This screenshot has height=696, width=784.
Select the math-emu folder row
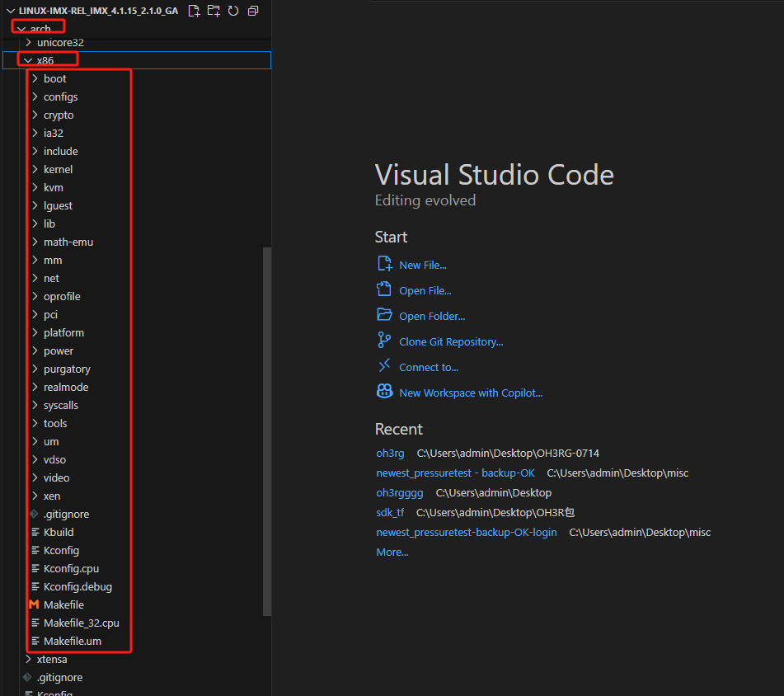(137, 242)
